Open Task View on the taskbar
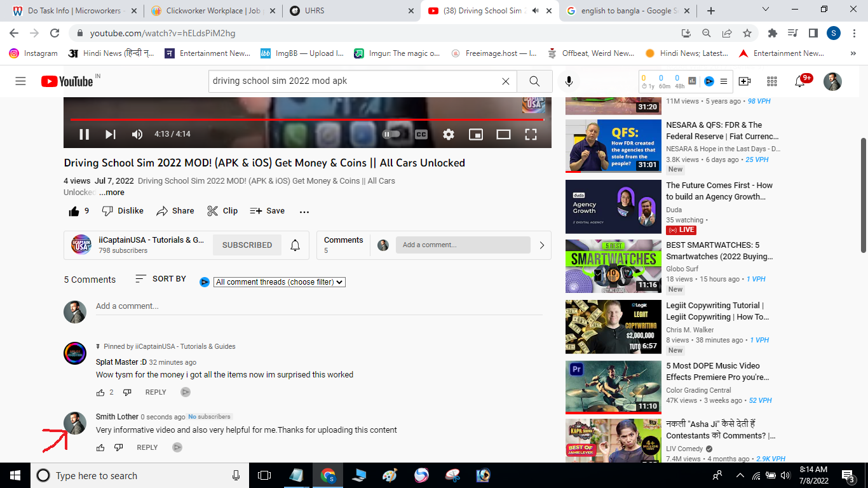 point(264,475)
